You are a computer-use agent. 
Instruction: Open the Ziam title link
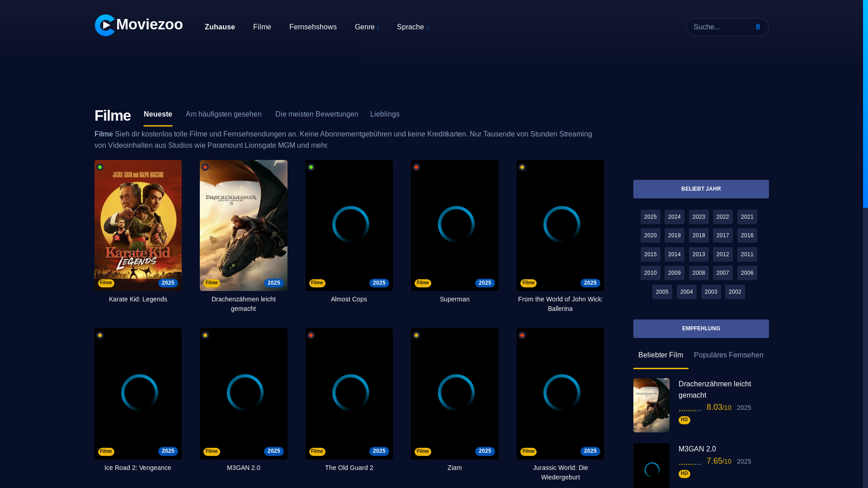tap(454, 468)
